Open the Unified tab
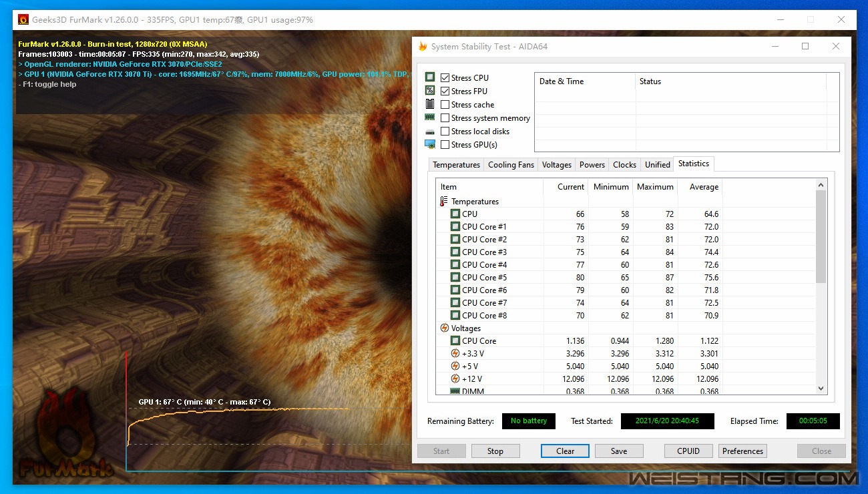Image resolution: width=868 pixels, height=494 pixels. (657, 165)
